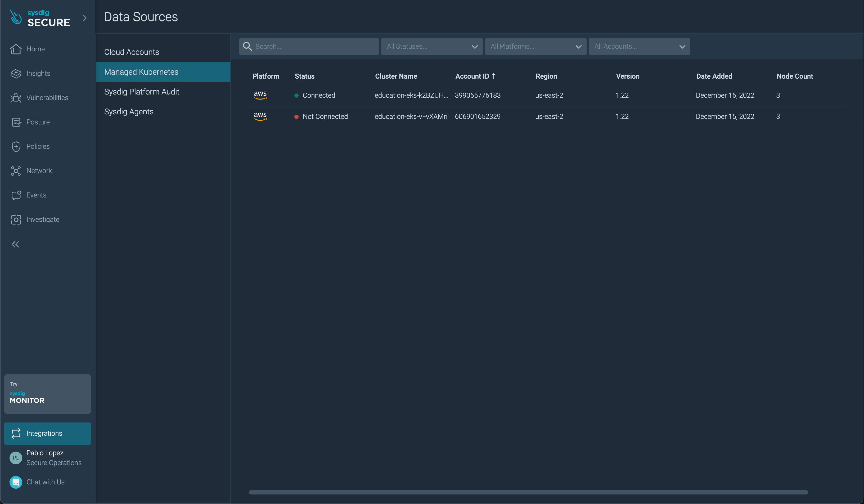This screenshot has height=504, width=864.
Task: Click account ID 399065776183
Action: tap(478, 95)
